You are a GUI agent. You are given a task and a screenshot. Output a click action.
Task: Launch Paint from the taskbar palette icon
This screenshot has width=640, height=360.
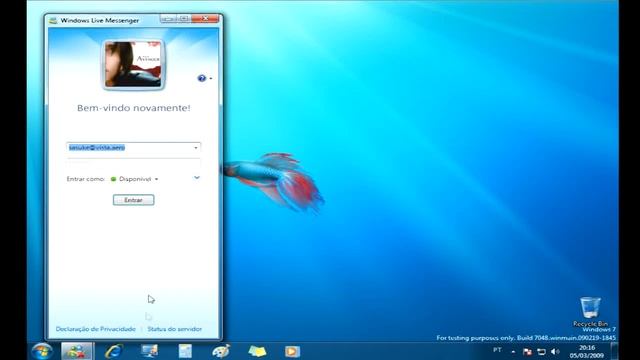(221, 351)
